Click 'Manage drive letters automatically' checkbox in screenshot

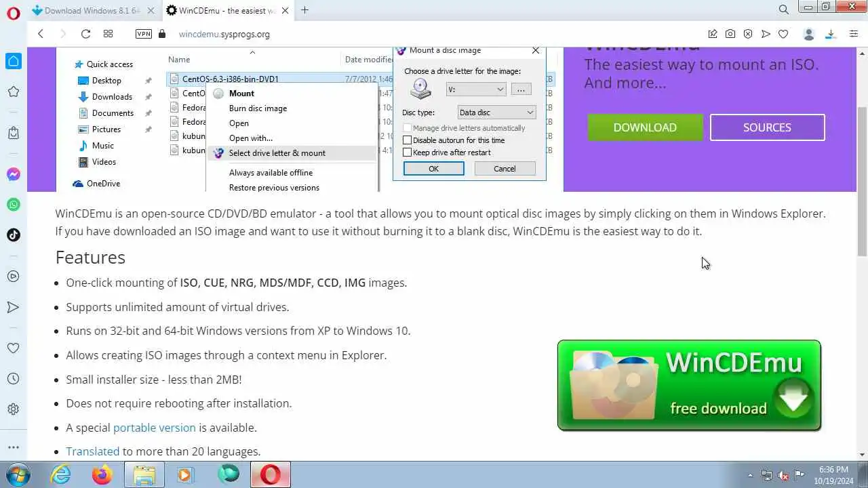(408, 128)
